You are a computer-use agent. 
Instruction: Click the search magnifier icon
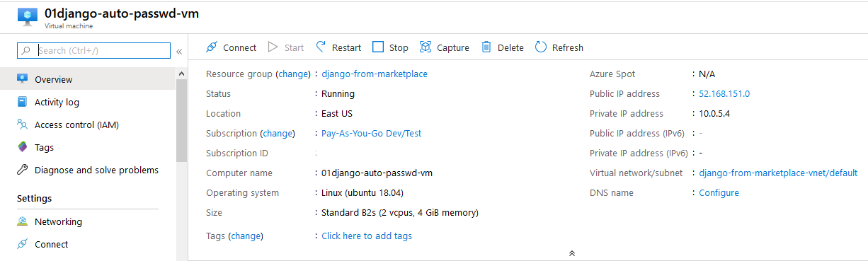(x=26, y=50)
